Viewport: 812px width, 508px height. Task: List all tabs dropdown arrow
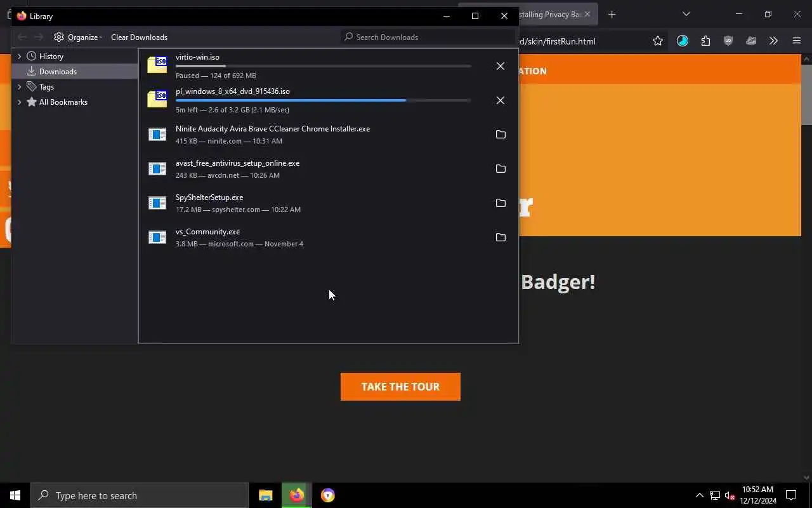[x=686, y=14]
